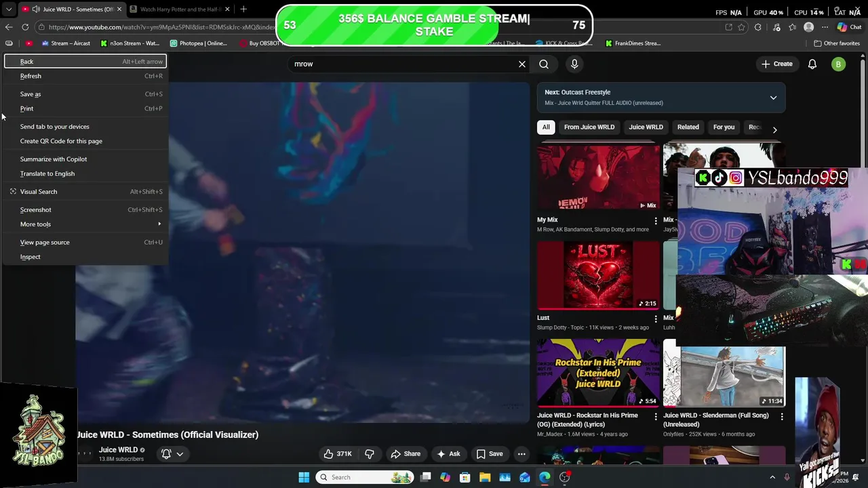Select Visual Search menu entry
Image resolution: width=868 pixels, height=488 pixels.
coord(85,192)
